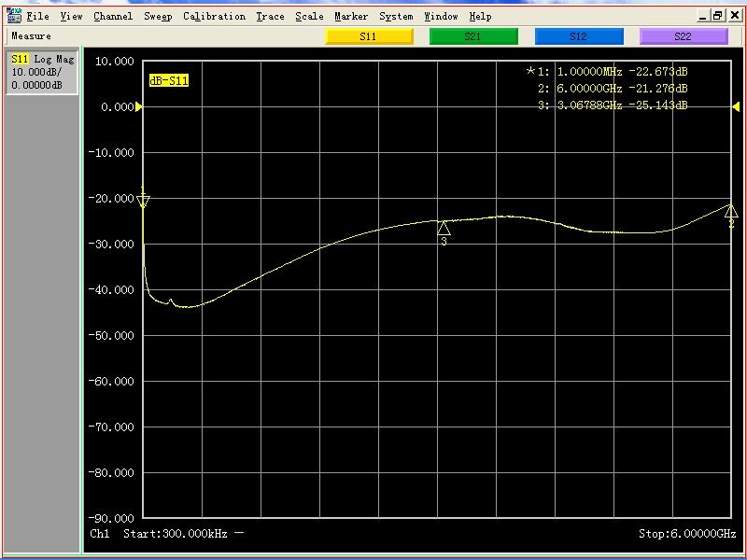Select the S11 Log Mag trace status box
The height and width of the screenshot is (560, 747).
(x=41, y=72)
